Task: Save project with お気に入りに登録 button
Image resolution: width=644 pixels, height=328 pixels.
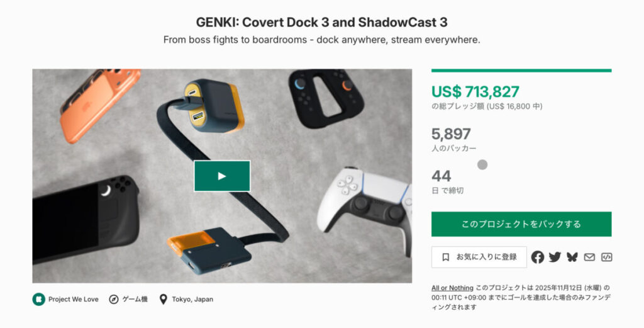Action: click(479, 257)
